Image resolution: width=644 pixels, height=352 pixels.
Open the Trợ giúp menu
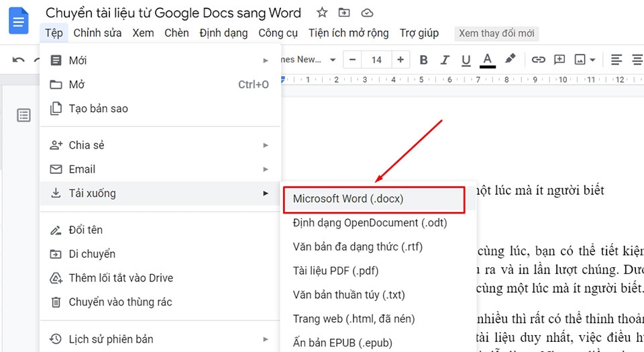tap(419, 33)
